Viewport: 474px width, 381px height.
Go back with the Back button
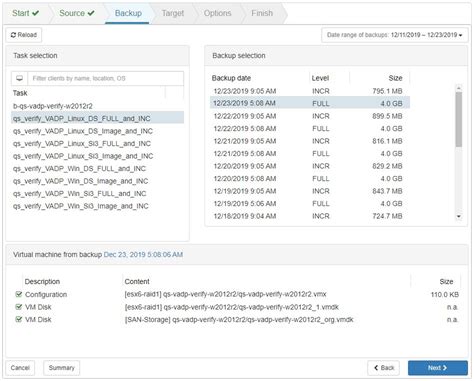(384, 368)
